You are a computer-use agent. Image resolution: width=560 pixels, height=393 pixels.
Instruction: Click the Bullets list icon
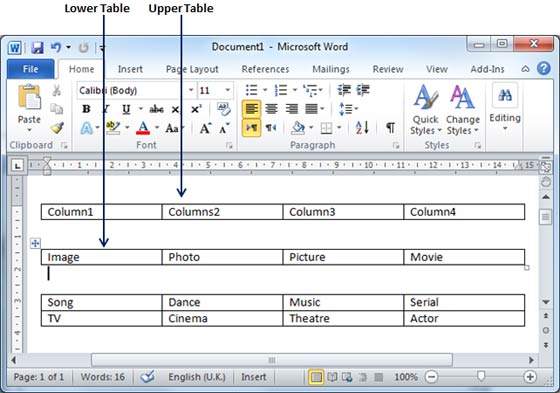[x=252, y=90]
